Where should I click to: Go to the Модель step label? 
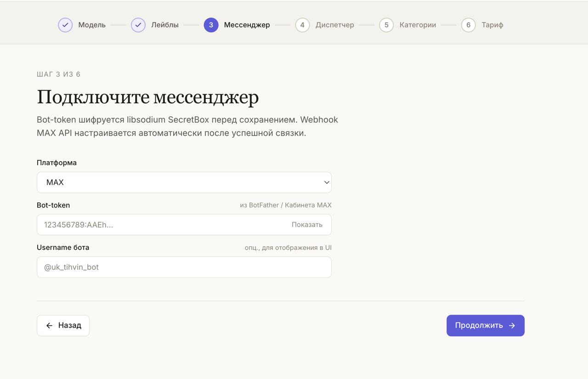92,25
